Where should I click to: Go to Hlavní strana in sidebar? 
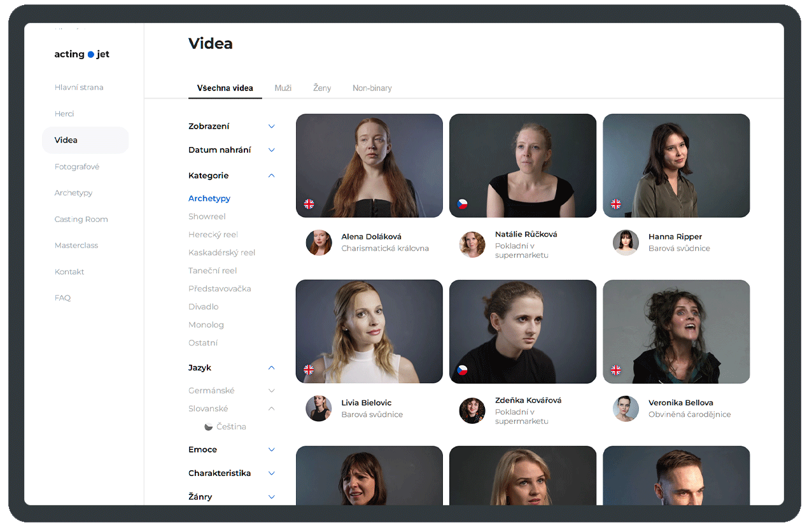pyautogui.click(x=79, y=87)
